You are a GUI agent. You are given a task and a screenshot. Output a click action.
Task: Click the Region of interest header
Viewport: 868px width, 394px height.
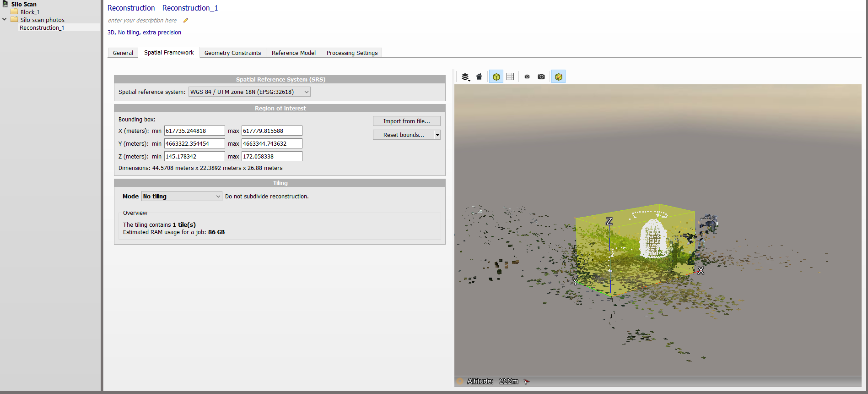click(x=280, y=108)
